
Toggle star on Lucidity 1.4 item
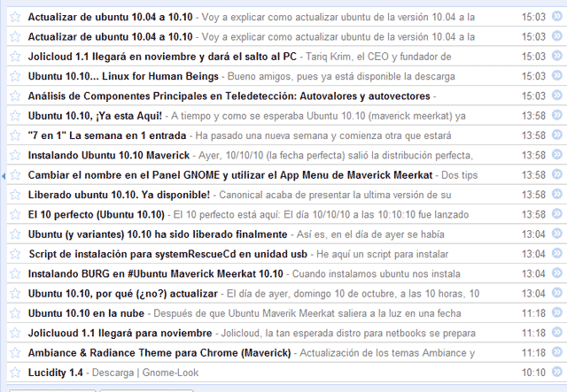[15, 373]
